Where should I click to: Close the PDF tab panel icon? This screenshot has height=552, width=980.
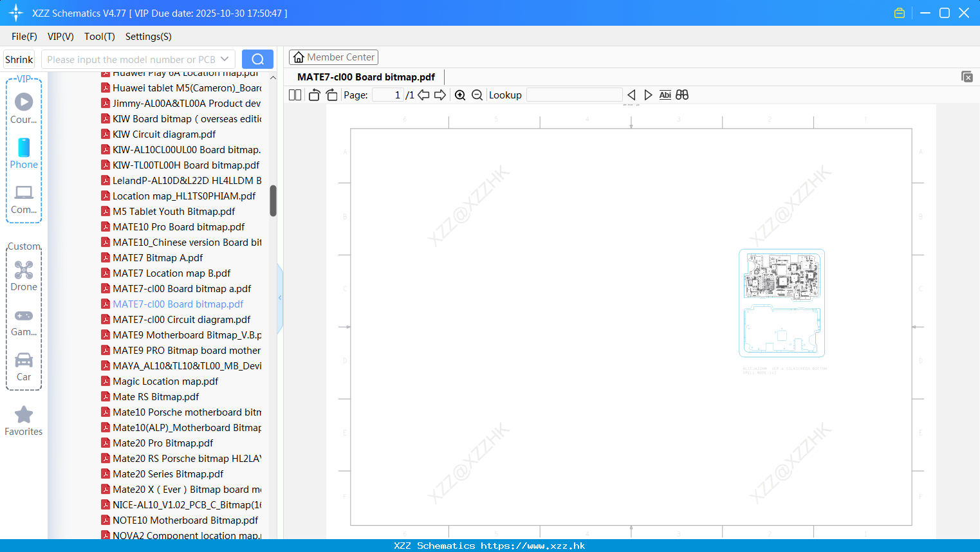tap(966, 77)
